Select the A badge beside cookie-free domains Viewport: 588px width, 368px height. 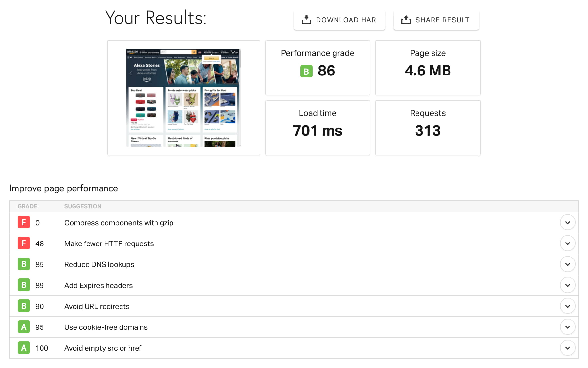click(x=23, y=327)
